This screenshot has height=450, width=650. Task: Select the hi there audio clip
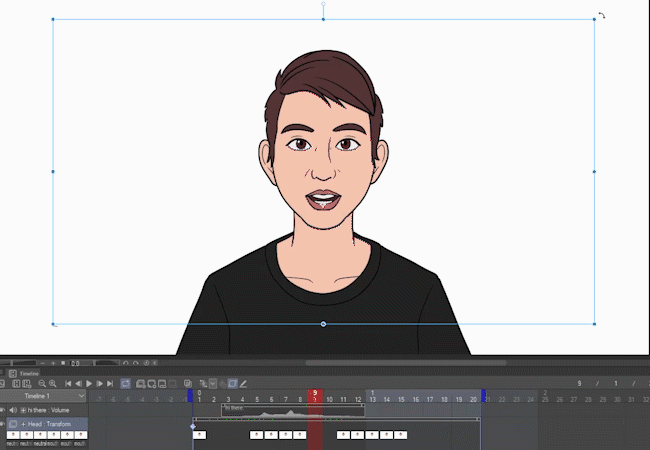point(293,410)
